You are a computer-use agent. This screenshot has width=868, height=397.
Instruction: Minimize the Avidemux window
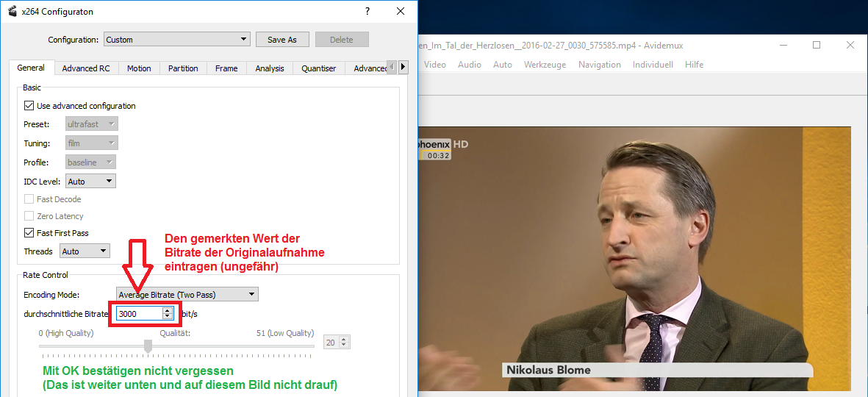click(x=782, y=45)
